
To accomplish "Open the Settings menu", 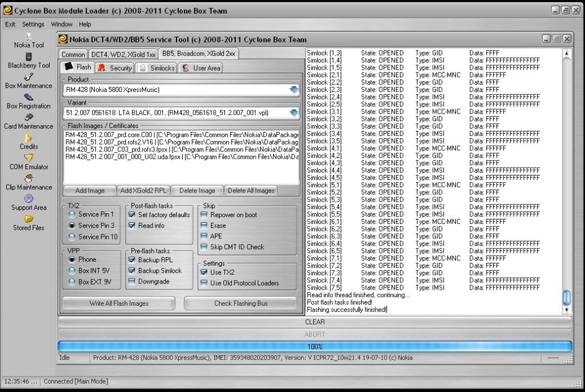I will [33, 25].
